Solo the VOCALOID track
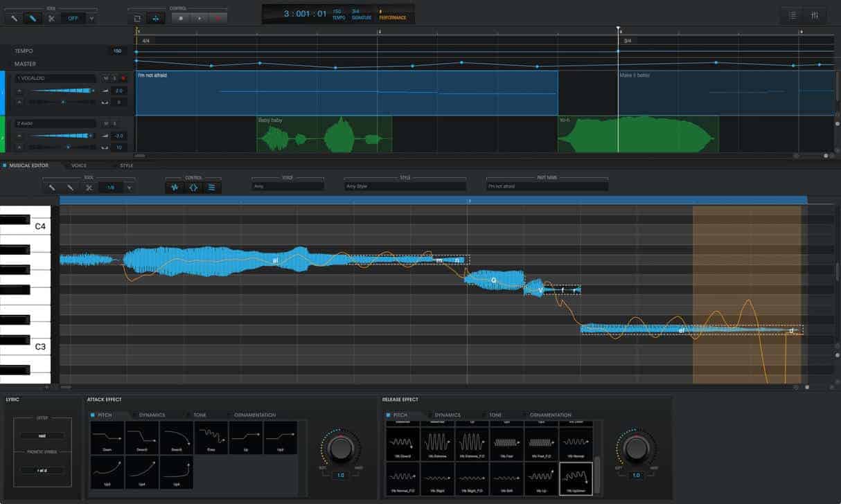Screen dimensions: 841x504 tap(114, 78)
